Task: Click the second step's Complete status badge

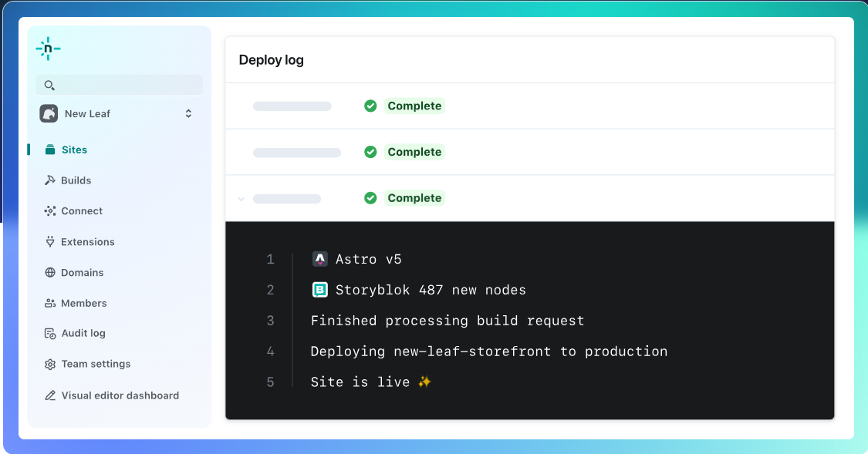Action: pos(414,153)
